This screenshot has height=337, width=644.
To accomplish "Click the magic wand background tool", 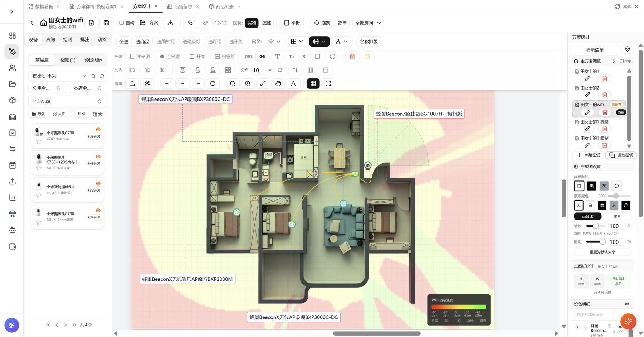I will [x=147, y=83].
